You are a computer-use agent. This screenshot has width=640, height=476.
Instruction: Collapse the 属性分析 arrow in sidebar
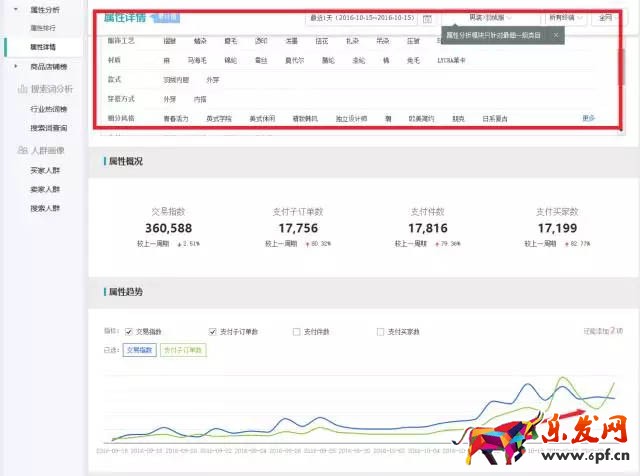16,9
